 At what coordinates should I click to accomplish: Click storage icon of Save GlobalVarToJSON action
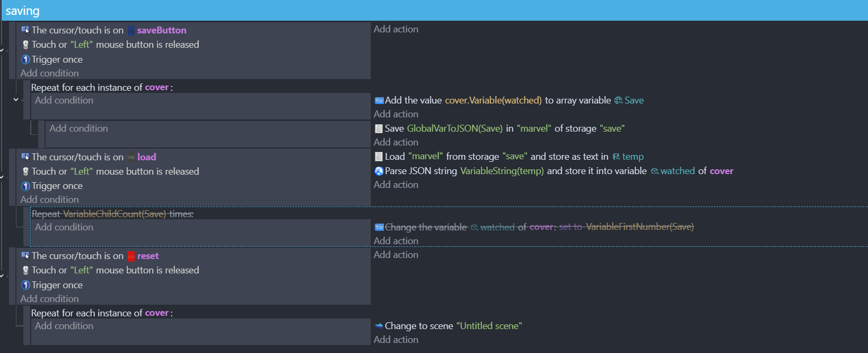(x=379, y=128)
